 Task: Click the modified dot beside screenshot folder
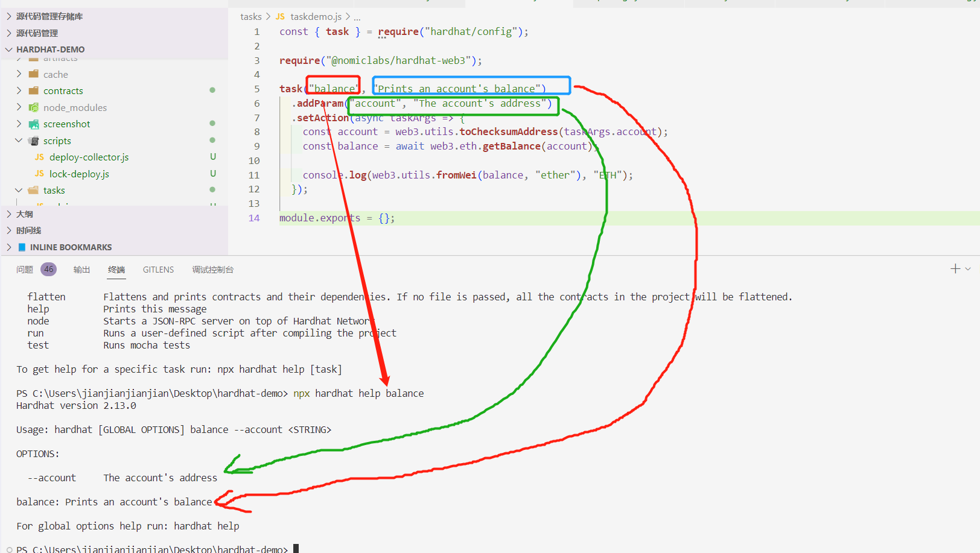(x=212, y=123)
